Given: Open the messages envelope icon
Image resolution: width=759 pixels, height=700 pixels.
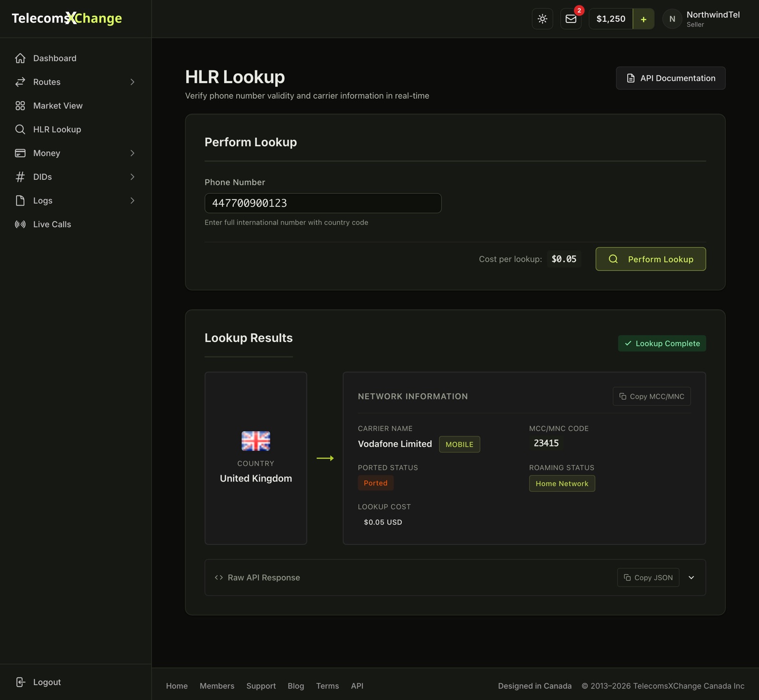Looking at the screenshot, I should [x=571, y=19].
